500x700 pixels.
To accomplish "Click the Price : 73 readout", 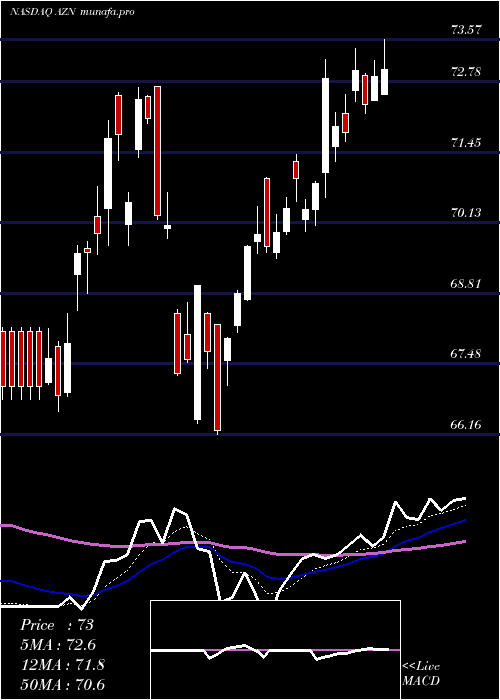I will click(57, 625).
